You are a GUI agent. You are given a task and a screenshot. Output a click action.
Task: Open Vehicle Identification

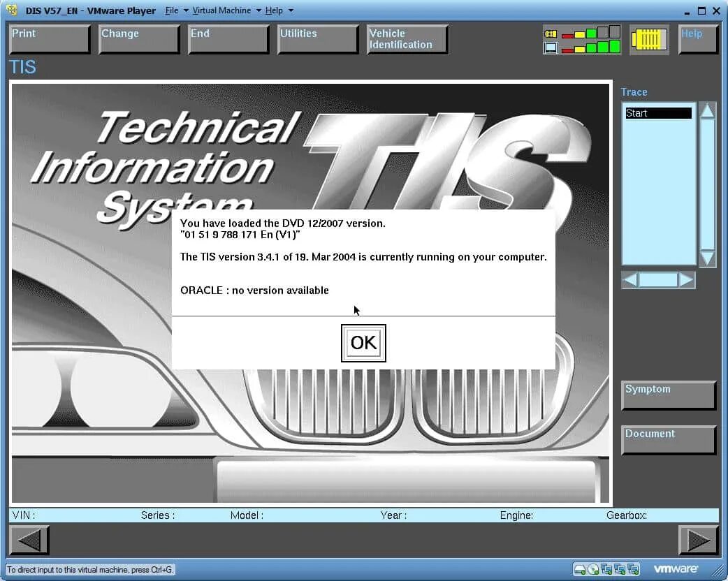click(x=407, y=39)
